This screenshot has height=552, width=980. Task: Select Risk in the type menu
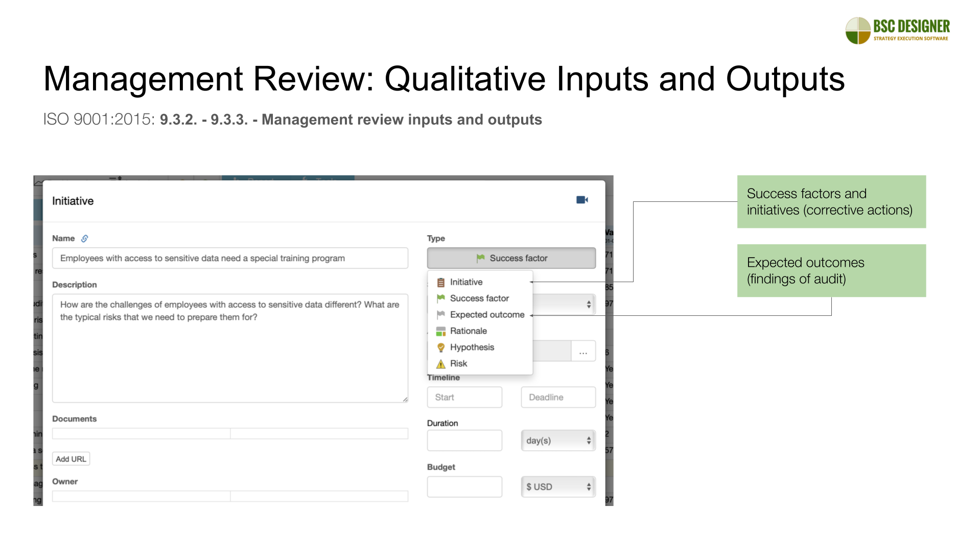click(458, 364)
